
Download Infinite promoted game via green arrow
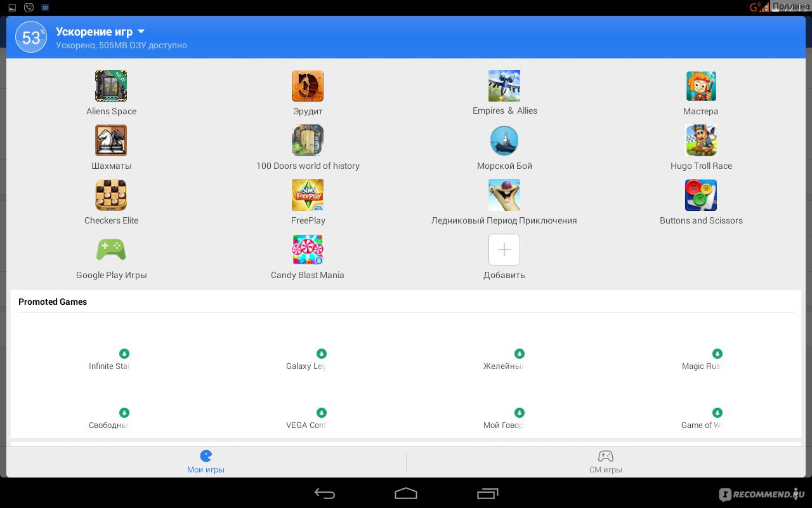[x=124, y=354]
